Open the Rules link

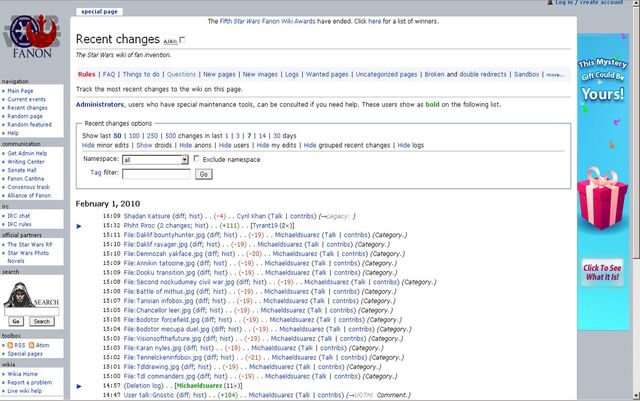[x=87, y=74]
